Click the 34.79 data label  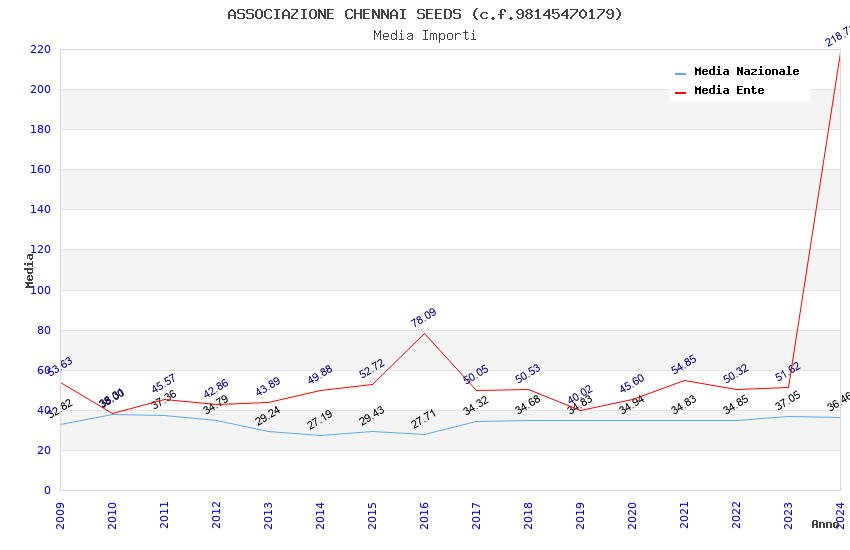point(216,405)
